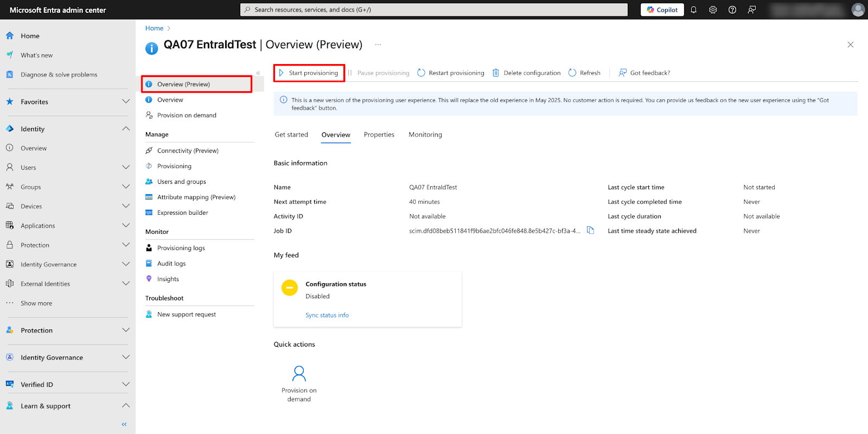This screenshot has width=868, height=434.
Task: Switch to the Properties tab
Action: 379,135
